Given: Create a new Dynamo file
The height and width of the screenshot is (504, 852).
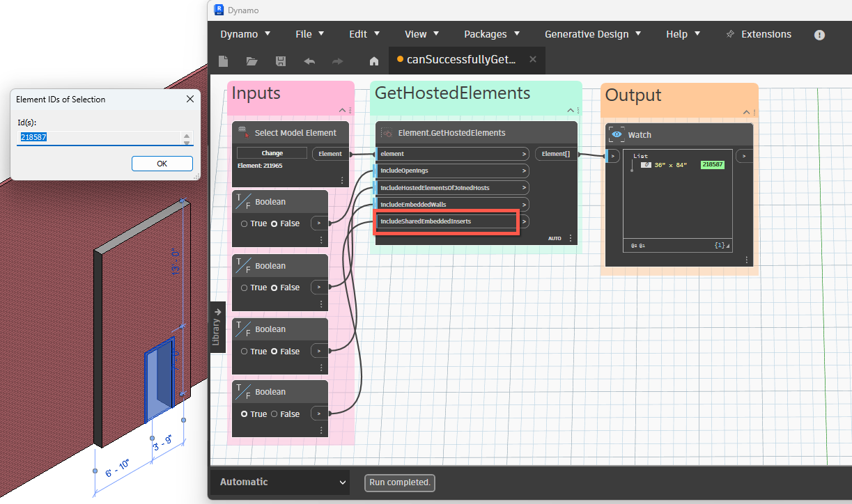Looking at the screenshot, I should pos(224,61).
